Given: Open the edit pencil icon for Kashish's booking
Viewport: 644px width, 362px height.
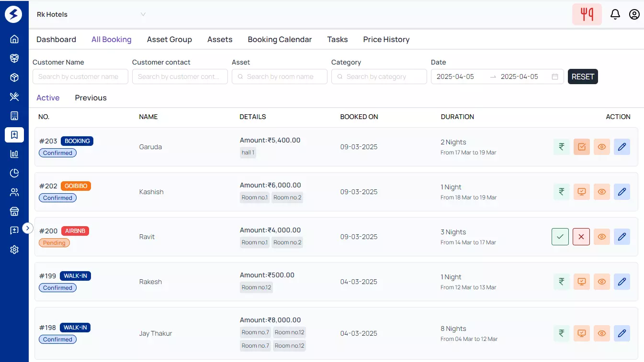Looking at the screenshot, I should [x=622, y=192].
